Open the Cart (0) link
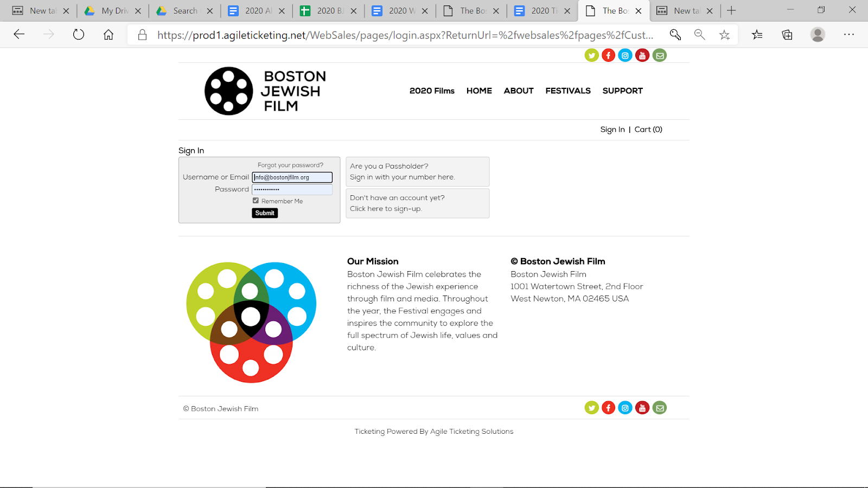 648,130
